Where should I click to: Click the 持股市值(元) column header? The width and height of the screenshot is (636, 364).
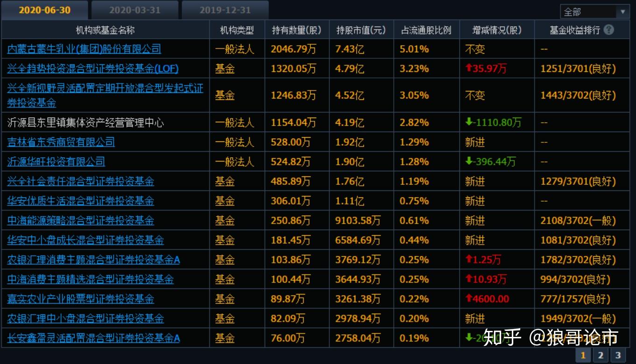(x=361, y=30)
